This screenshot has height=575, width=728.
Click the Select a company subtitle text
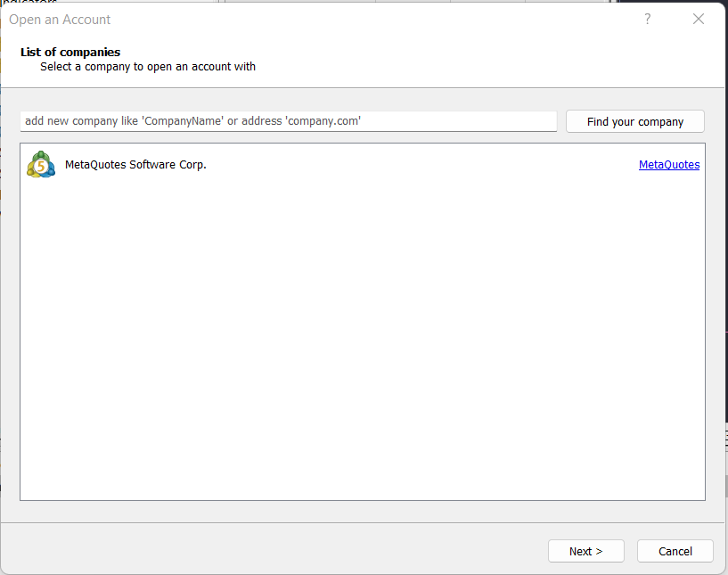(148, 67)
